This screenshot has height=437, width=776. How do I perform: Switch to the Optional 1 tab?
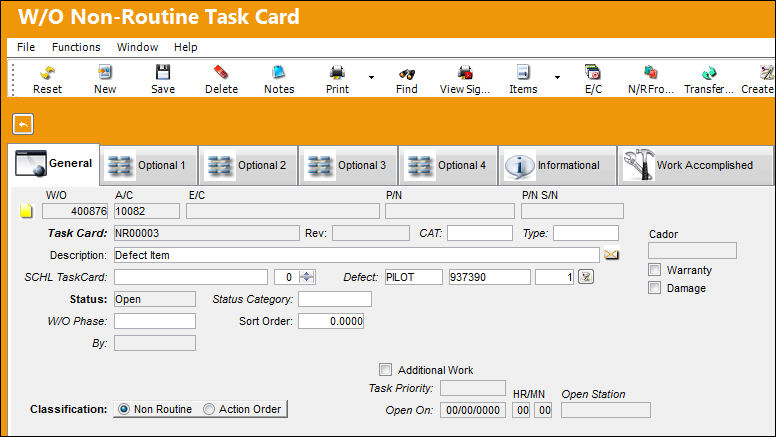point(149,165)
